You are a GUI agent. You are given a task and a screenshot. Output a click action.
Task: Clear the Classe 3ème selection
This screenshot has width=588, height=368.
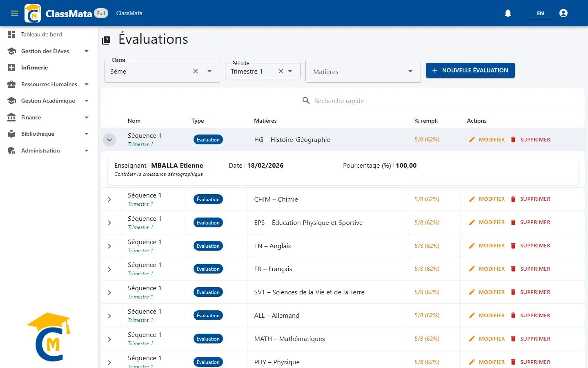pos(196,71)
